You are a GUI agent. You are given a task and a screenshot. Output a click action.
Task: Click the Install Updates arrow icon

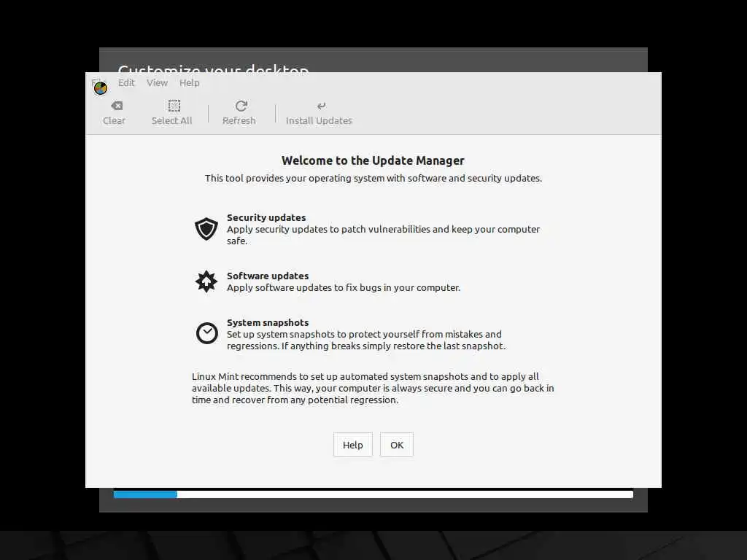(x=322, y=106)
